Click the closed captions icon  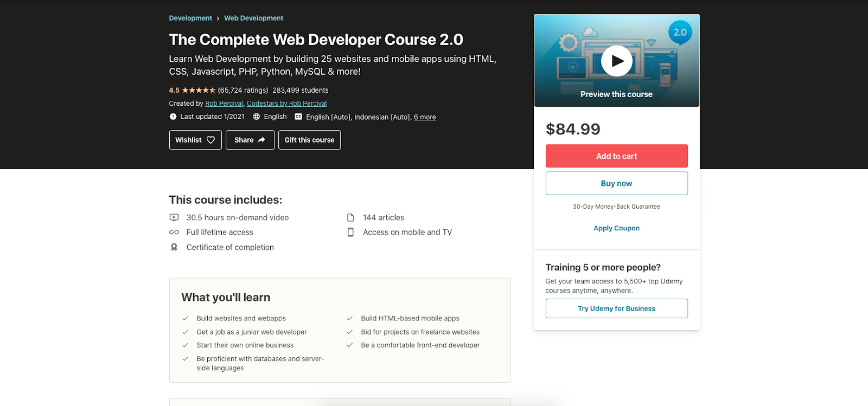pyautogui.click(x=298, y=117)
